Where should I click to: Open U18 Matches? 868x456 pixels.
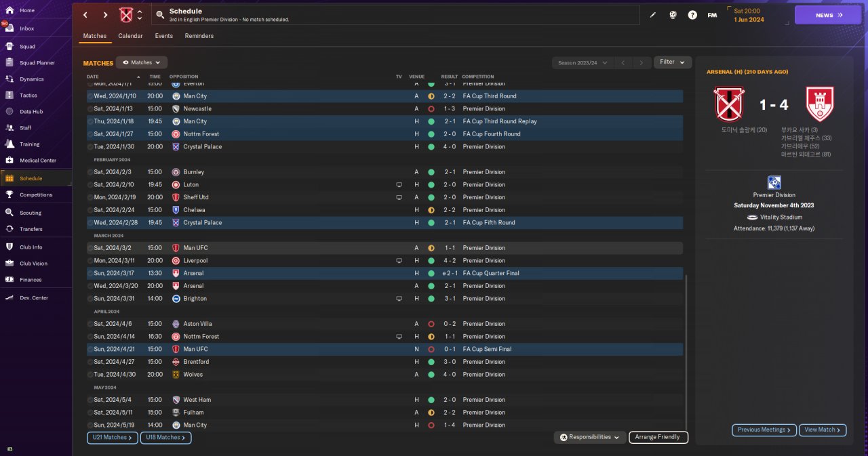coord(165,438)
